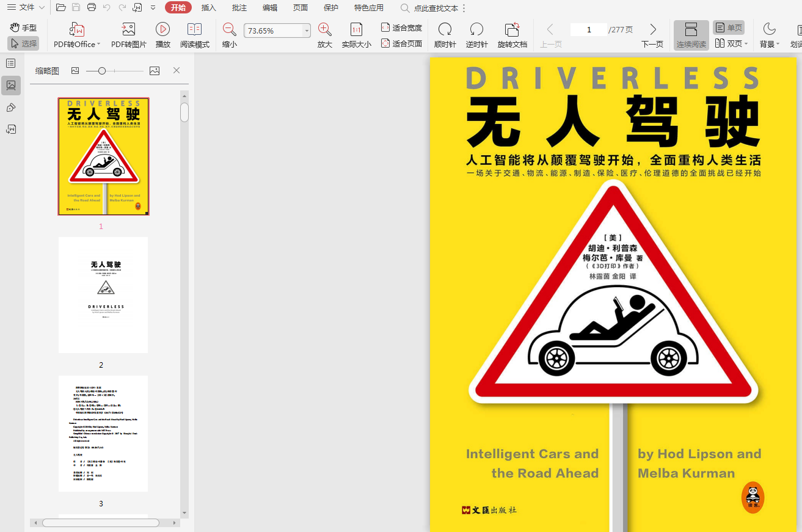Viewport: 802px width, 532px height.
Task: Click the quick PDF convert icon beside redo
Action: click(x=137, y=7)
